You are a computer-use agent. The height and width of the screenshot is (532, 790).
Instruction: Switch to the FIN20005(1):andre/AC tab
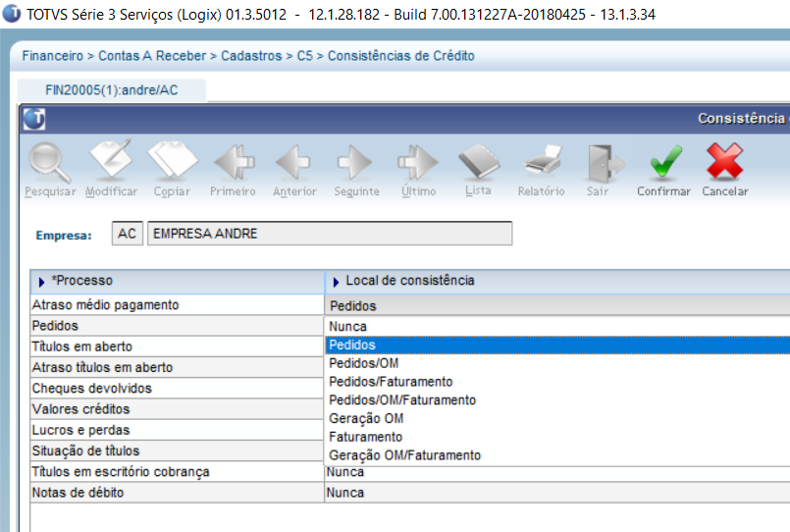pyautogui.click(x=111, y=90)
